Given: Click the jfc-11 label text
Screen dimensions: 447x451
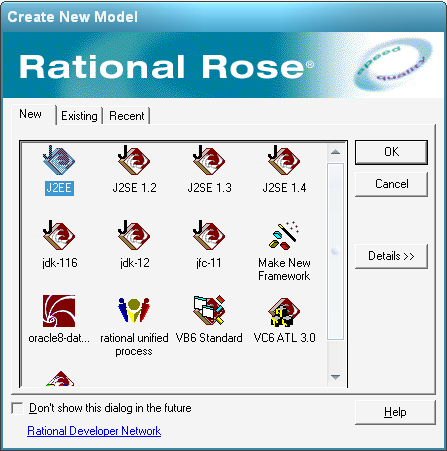Looking at the screenshot, I should (x=209, y=263).
